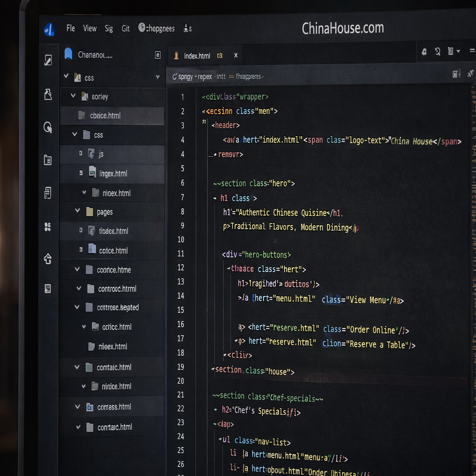Open cbaice.html in the file tree
476x476 pixels.
tap(105, 116)
